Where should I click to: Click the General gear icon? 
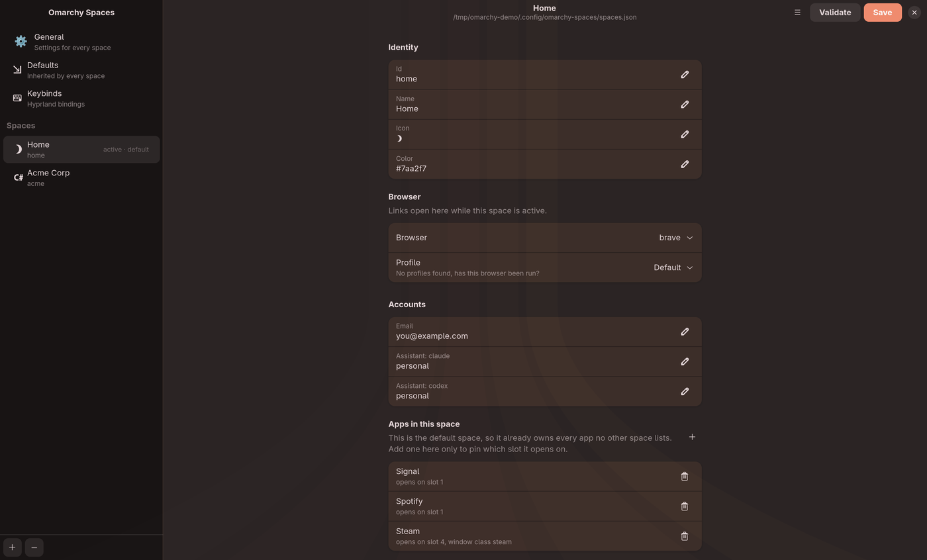[21, 42]
